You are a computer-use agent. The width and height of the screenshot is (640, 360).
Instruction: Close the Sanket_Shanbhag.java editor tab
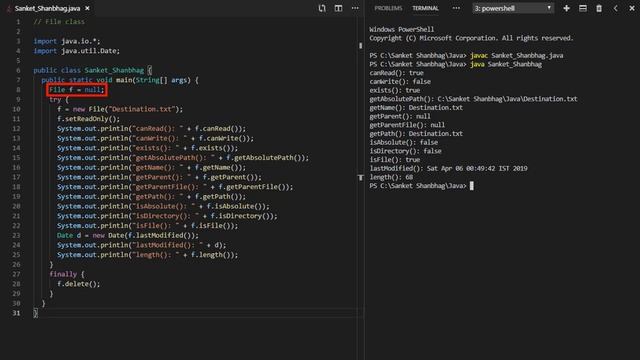[87, 8]
